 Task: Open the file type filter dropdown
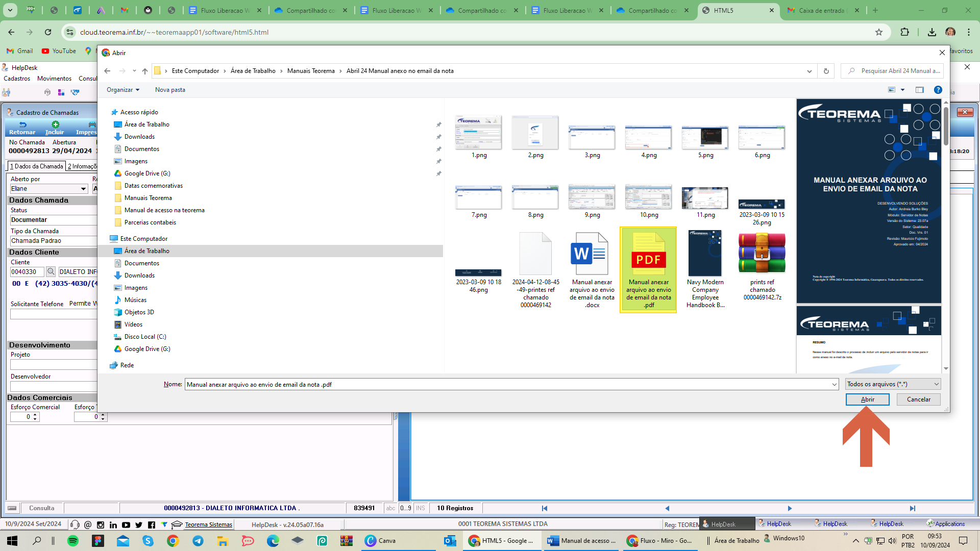(893, 384)
